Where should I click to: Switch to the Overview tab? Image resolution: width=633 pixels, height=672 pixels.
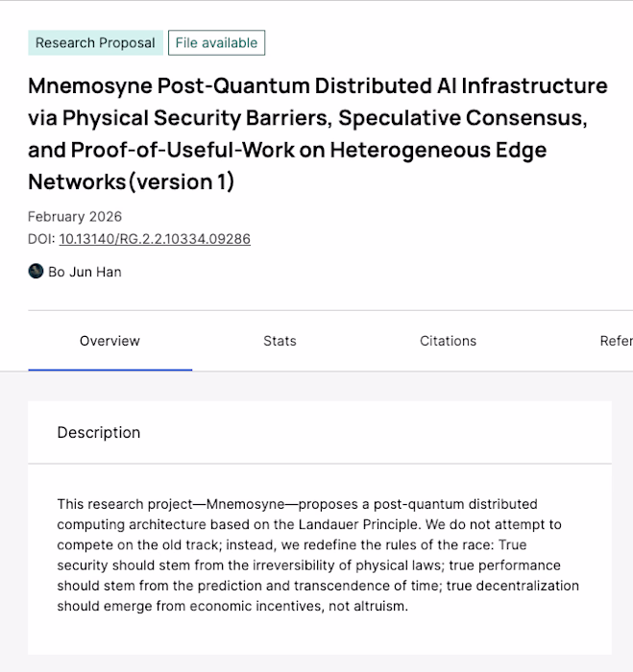[x=110, y=341]
